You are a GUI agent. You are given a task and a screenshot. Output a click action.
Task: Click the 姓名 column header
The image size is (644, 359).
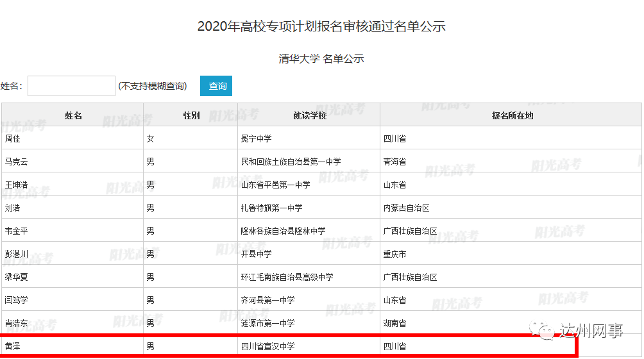pyautogui.click(x=73, y=115)
